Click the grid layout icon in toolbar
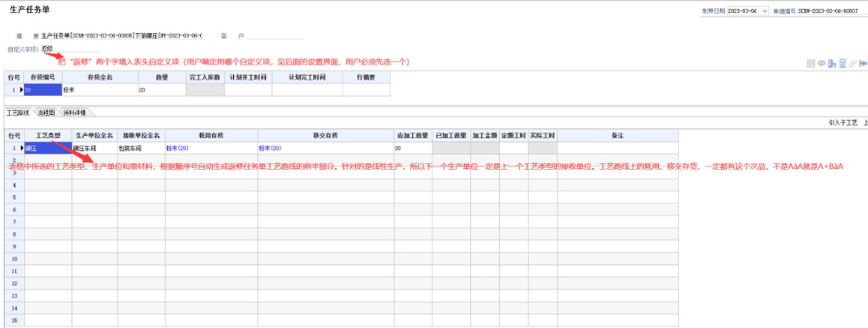Viewport: 868px width, 328px height. pyautogui.click(x=811, y=64)
